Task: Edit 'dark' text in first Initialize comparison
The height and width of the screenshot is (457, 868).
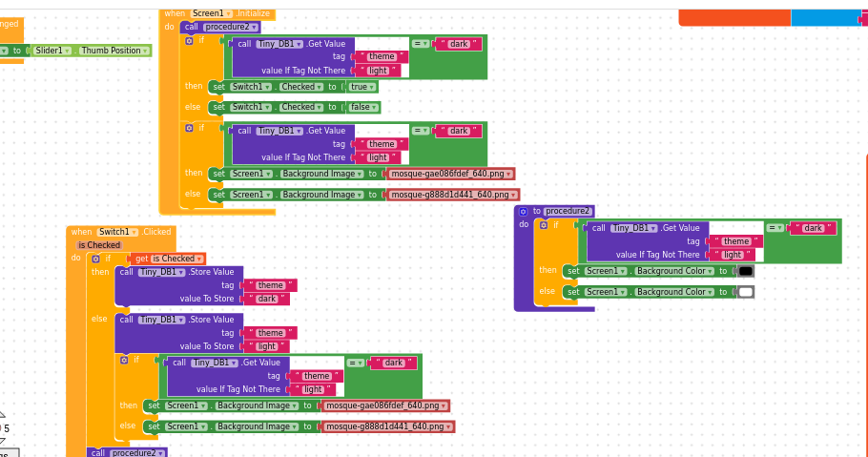Action: [459, 44]
